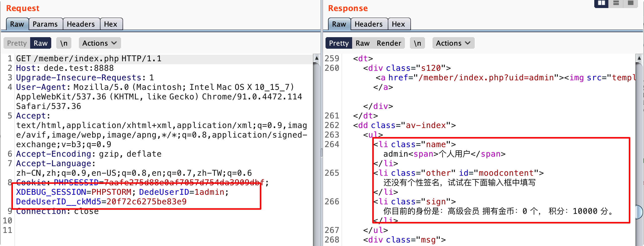The image size is (644, 246).
Task: Click the Host: dede.test:8888 header line
Action: [x=65, y=68]
